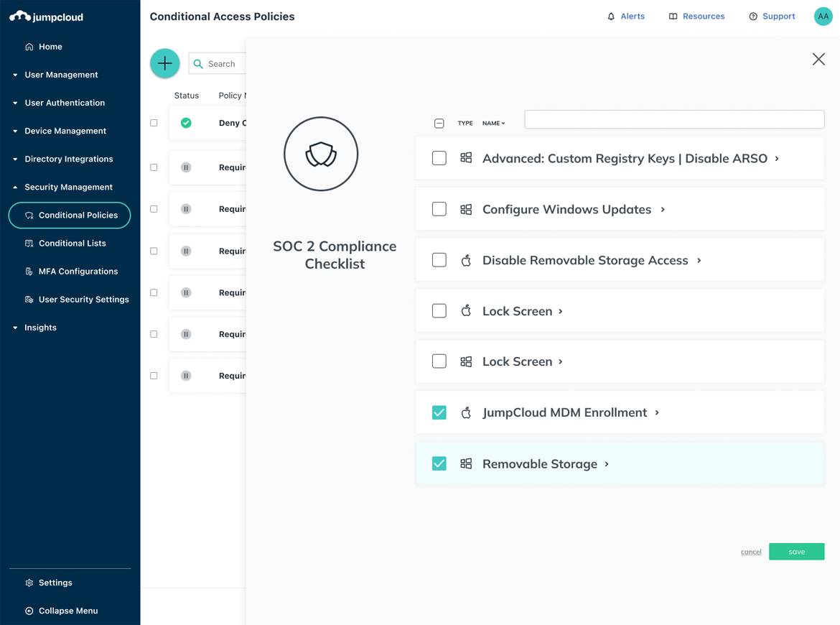Open the JumpCloud MDM Enrollment policy name
This screenshot has height=625, width=840.
564,413
